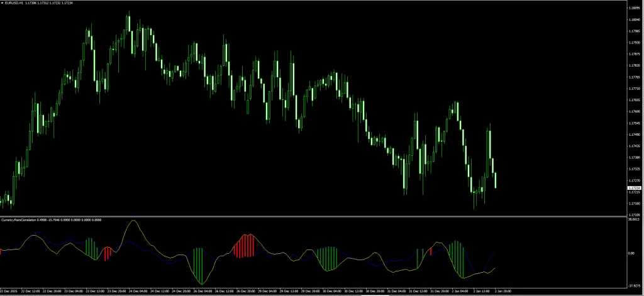Click the 24 Dec 04:00 time label
Screen dimensions: 644x296
tap(138, 291)
